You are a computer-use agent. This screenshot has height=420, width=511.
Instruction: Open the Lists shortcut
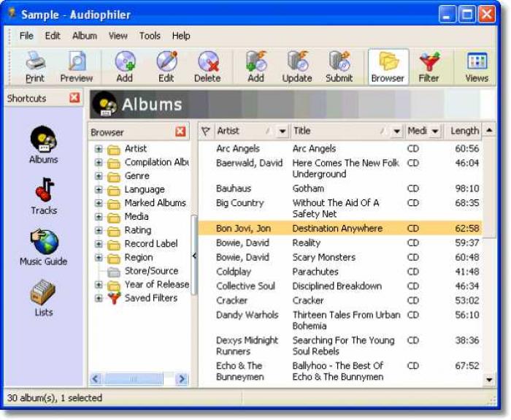44,298
